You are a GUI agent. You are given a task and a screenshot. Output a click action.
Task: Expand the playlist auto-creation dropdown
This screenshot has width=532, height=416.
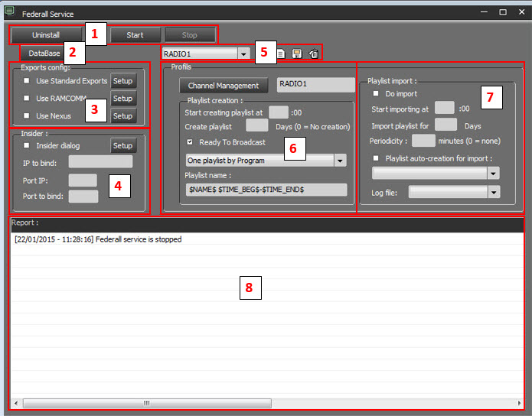coord(493,174)
